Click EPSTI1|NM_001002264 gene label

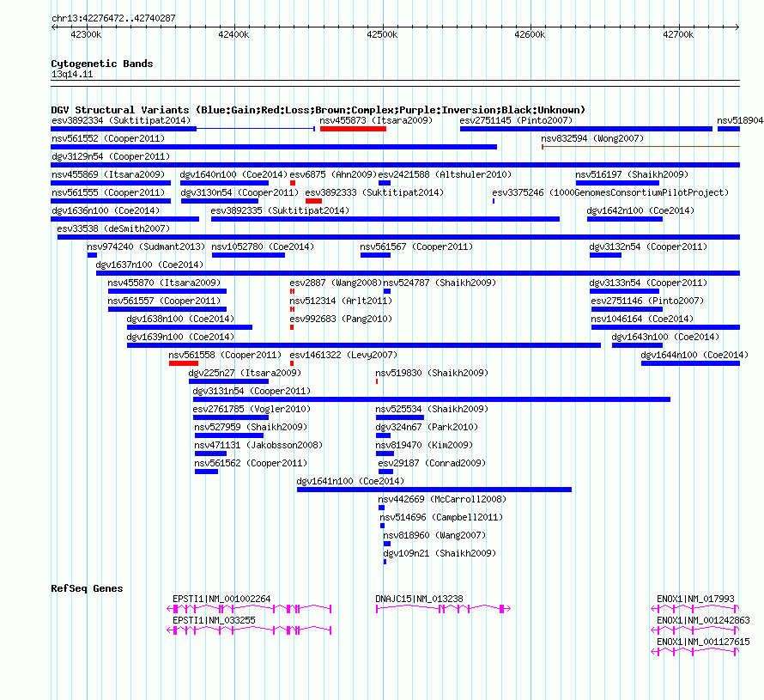(x=221, y=599)
